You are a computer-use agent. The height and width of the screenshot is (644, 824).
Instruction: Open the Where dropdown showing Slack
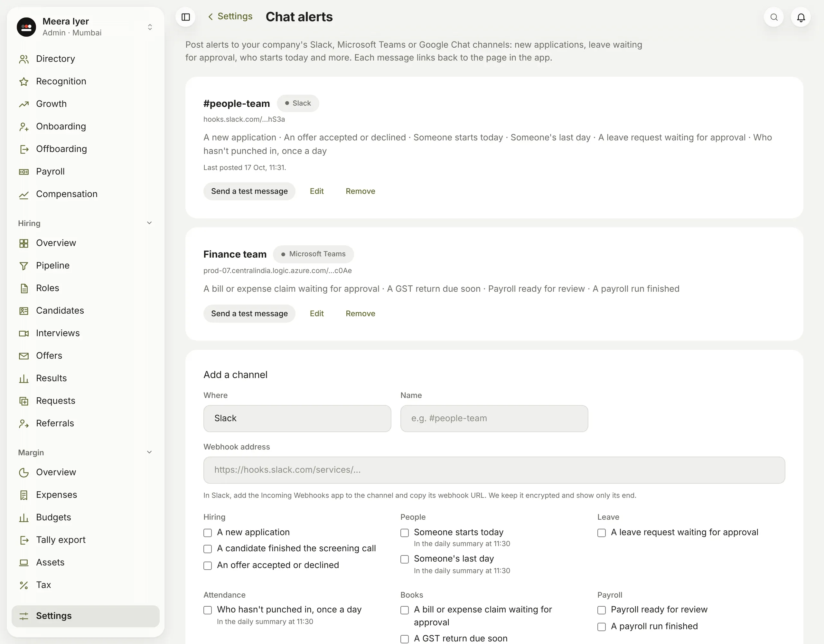[x=297, y=418]
